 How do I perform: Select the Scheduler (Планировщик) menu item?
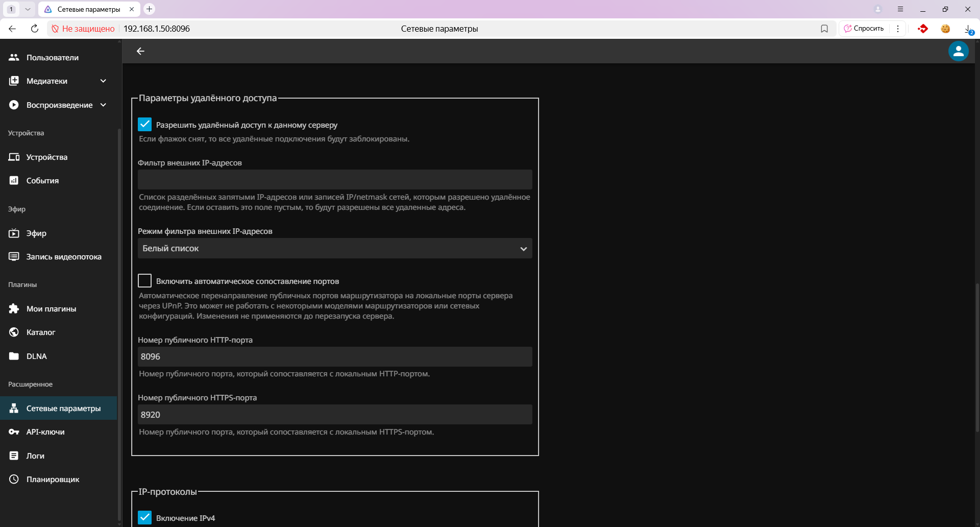click(x=53, y=480)
